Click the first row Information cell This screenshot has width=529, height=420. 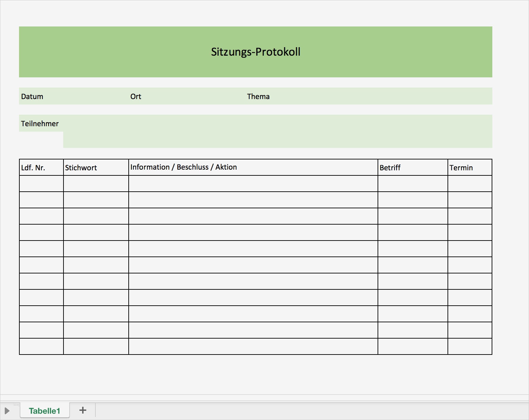tap(253, 183)
